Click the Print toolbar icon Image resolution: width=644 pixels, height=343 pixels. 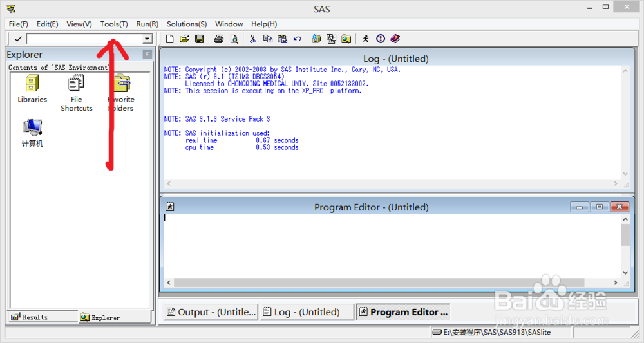[218, 39]
